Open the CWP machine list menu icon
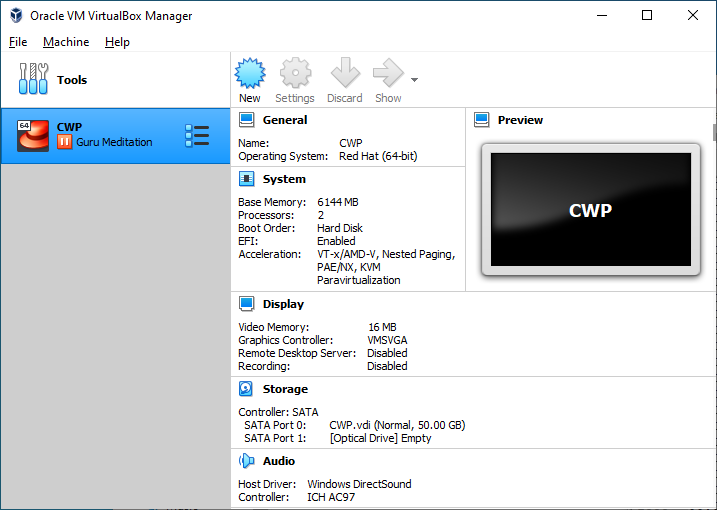717x510 pixels. 197,136
